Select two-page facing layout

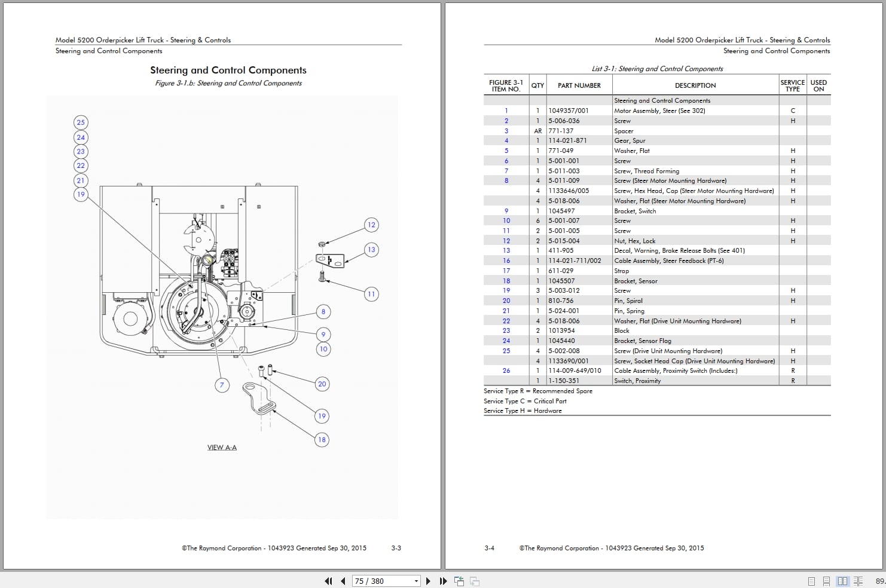click(842, 581)
